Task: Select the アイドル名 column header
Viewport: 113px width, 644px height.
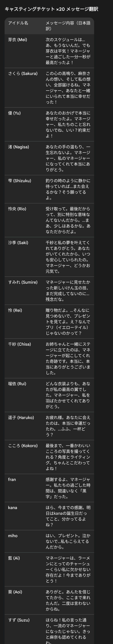Action: tap(18, 23)
